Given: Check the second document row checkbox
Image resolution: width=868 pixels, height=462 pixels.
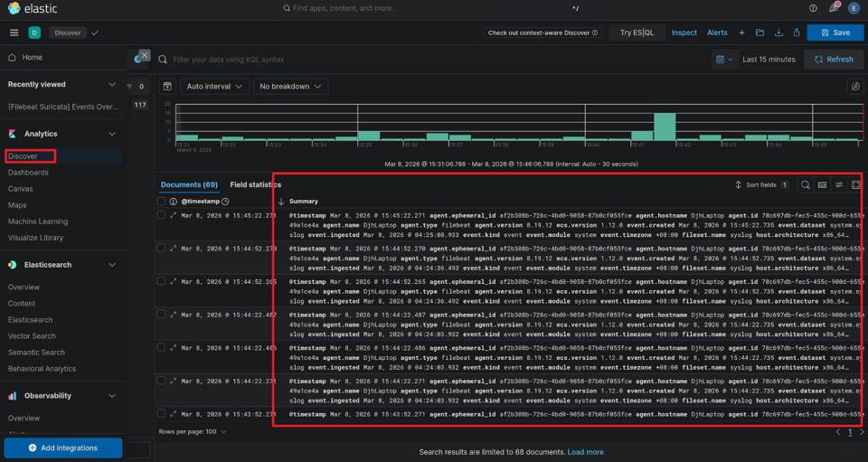Looking at the screenshot, I should click(x=161, y=248).
